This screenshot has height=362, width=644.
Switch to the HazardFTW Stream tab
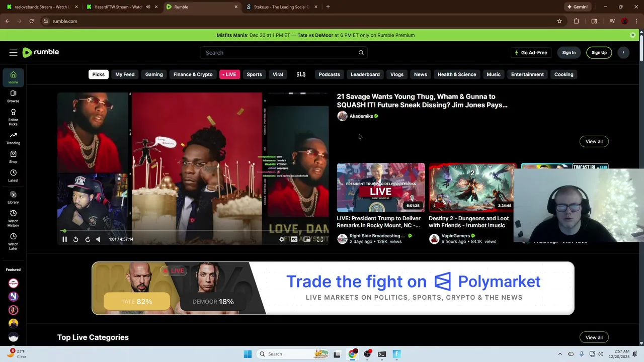tap(118, 7)
